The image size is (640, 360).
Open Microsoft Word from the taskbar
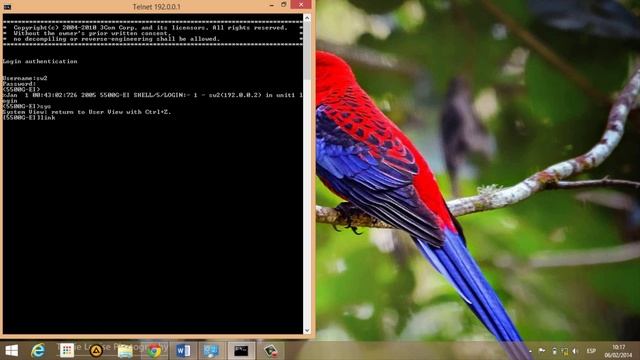(183, 351)
